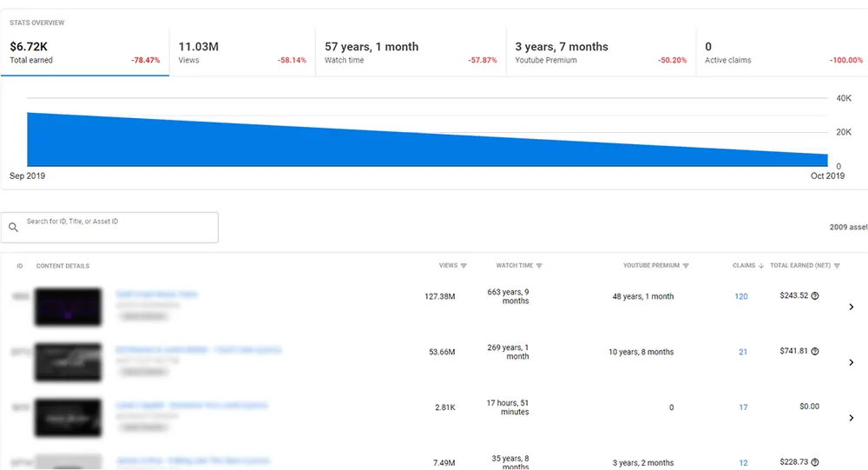Open the 17 claims link

(x=743, y=407)
